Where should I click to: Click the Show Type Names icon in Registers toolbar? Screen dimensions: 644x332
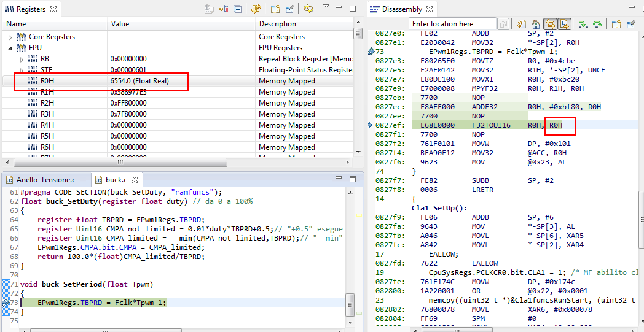click(209, 9)
